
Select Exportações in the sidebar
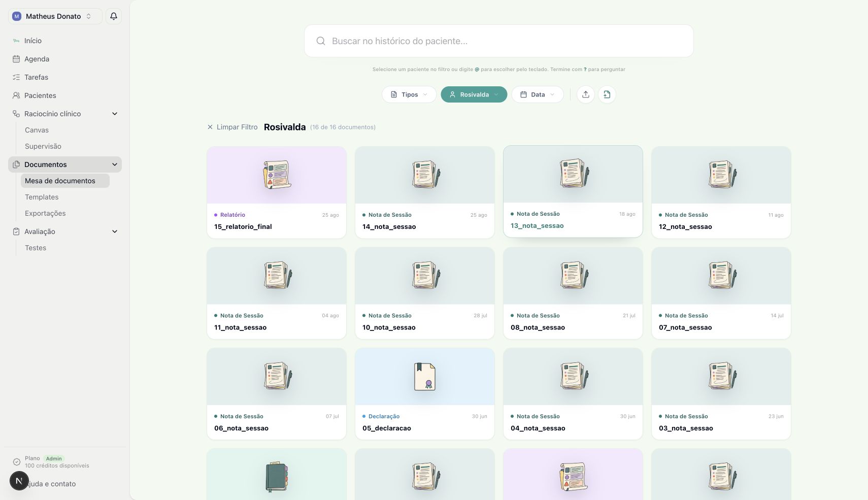coord(45,213)
